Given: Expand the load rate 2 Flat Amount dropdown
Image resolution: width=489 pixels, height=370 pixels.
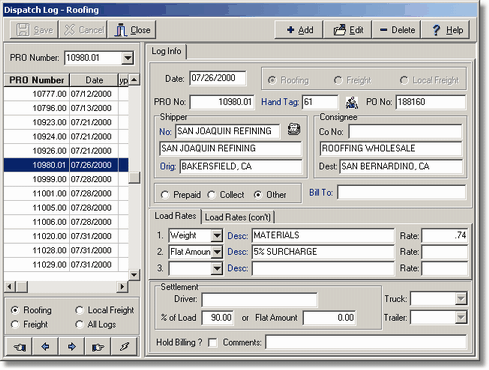Looking at the screenshot, I should click(x=217, y=252).
